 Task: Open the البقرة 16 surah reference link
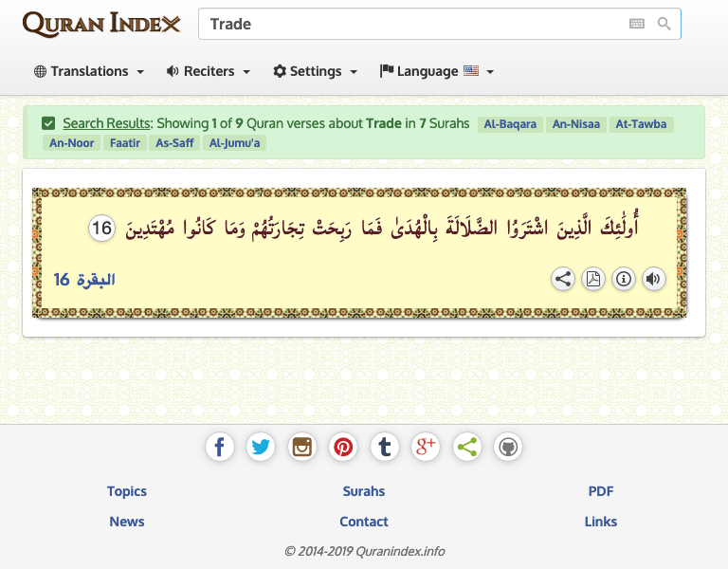pyautogui.click(x=84, y=280)
